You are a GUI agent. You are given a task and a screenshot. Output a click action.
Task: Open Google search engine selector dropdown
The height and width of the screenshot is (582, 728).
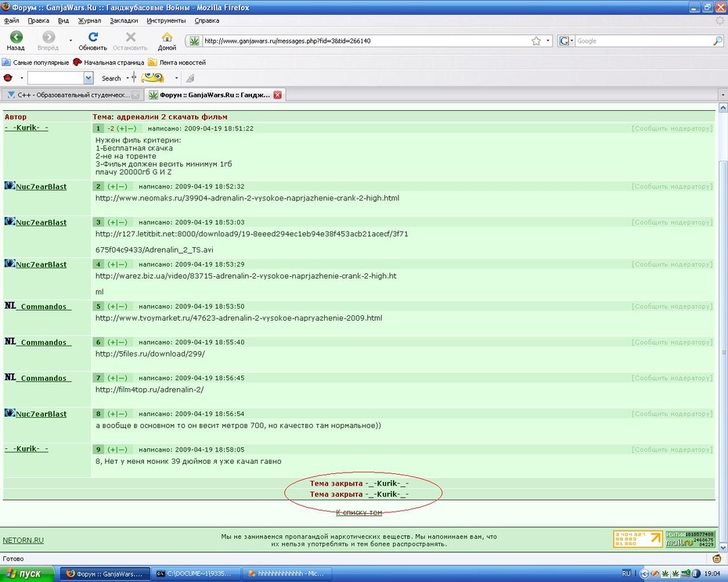point(566,41)
